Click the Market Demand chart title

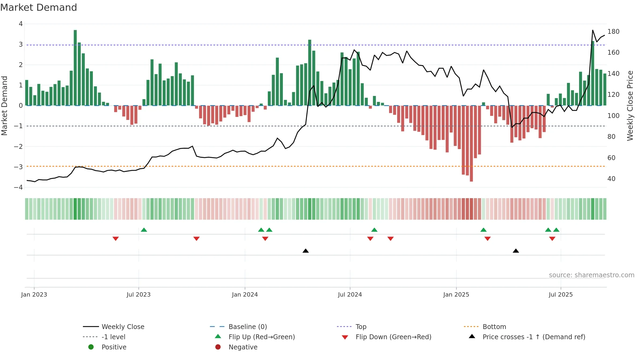[x=39, y=8]
